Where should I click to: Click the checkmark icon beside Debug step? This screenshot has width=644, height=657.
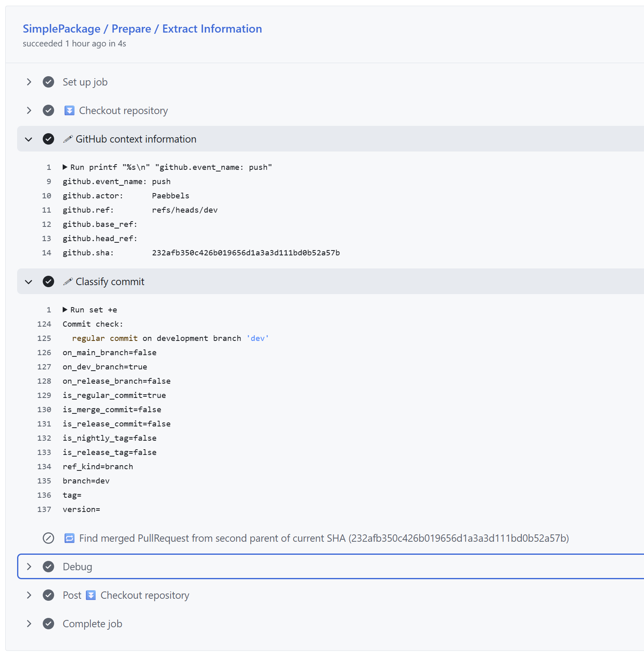tap(48, 567)
